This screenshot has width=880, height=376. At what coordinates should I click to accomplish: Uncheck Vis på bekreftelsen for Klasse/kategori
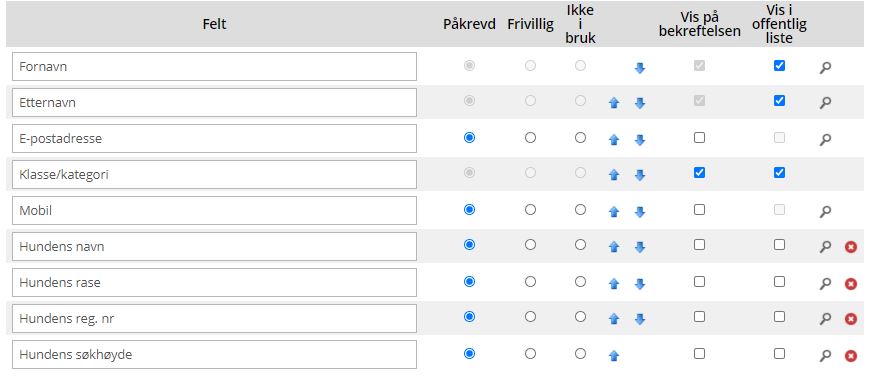699,173
